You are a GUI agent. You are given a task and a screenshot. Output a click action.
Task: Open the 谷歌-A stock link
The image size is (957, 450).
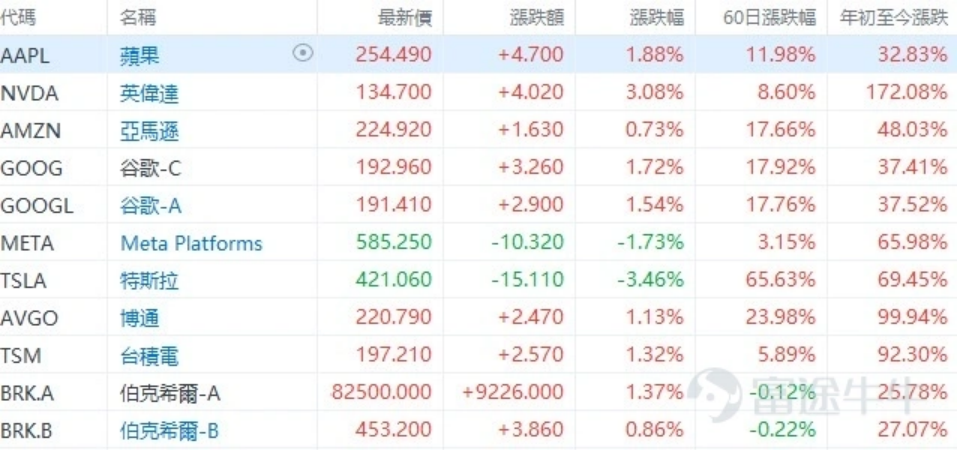151,206
